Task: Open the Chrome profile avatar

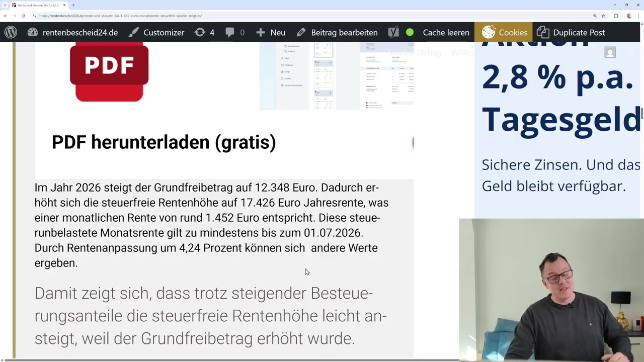Action: [629, 16]
